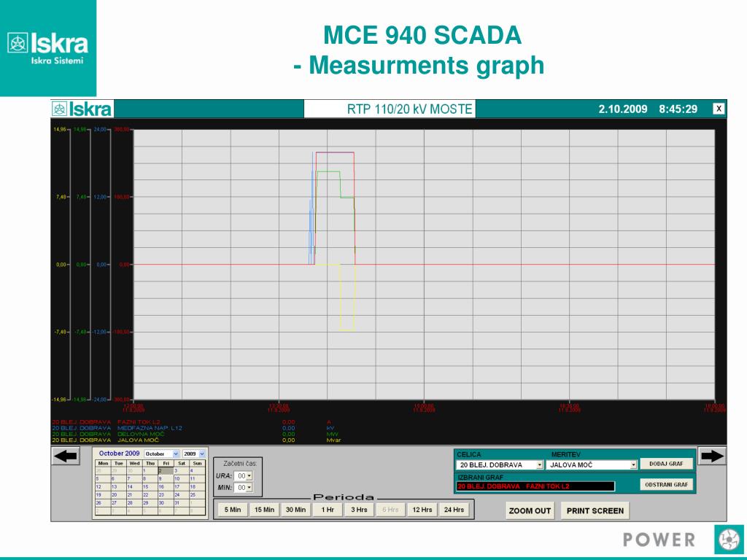Open the MIN minute dropdown
This screenshot has height=560, width=747.
[243, 488]
